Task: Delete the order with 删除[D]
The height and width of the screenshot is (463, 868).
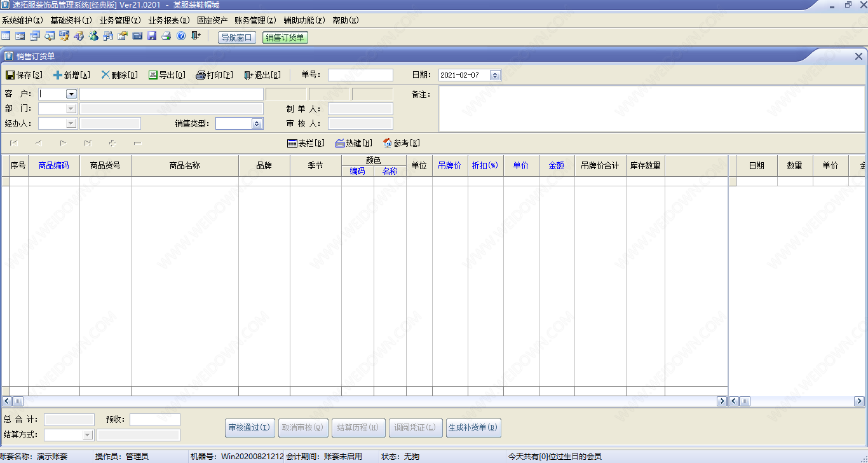Action: (119, 75)
